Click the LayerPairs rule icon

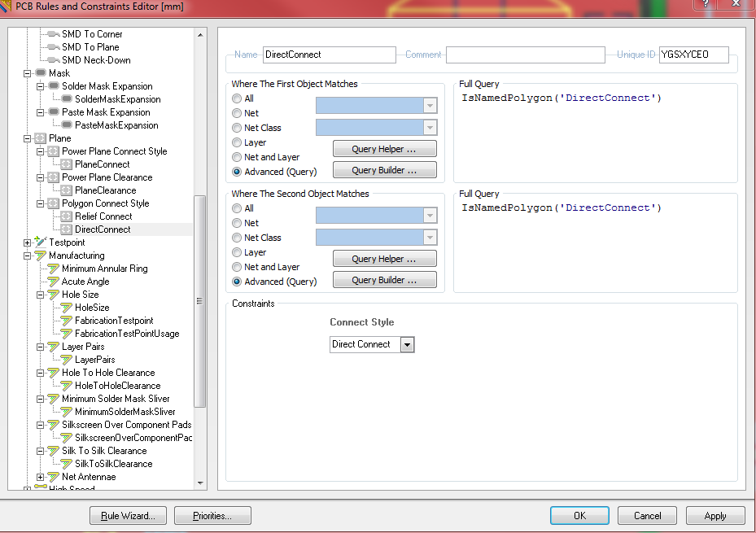click(67, 360)
